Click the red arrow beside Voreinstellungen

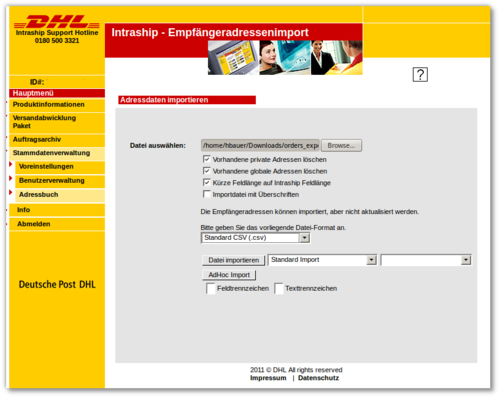(11, 164)
